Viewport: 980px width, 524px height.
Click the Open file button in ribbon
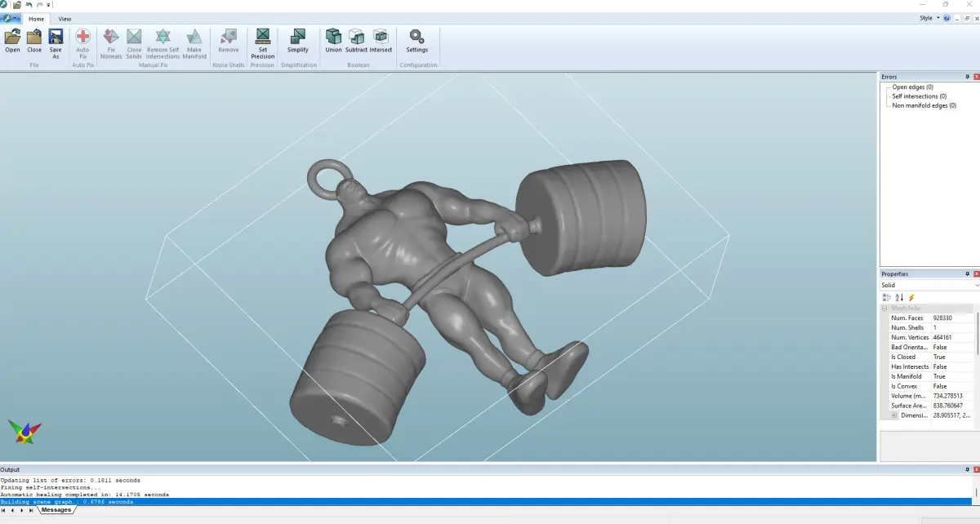(13, 42)
